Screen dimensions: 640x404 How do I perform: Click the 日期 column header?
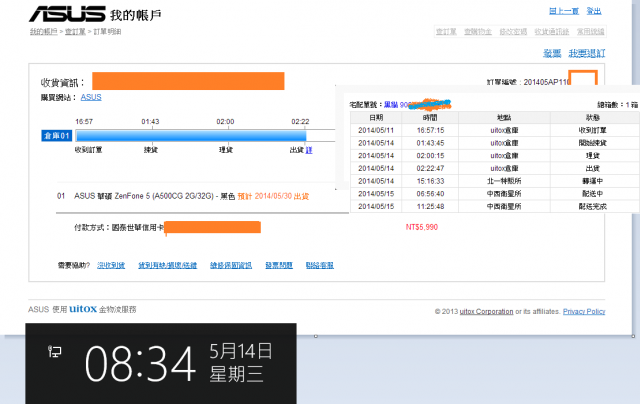click(376, 118)
